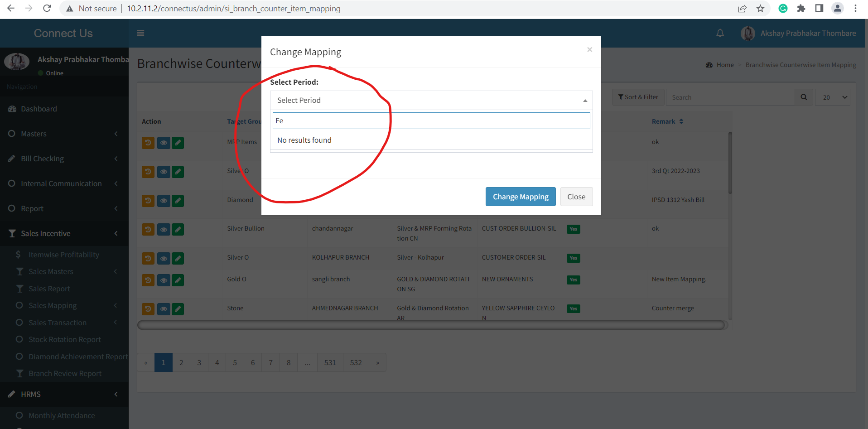868x429 pixels.
Task: Click vertical scrollbar of table
Action: tap(730, 163)
